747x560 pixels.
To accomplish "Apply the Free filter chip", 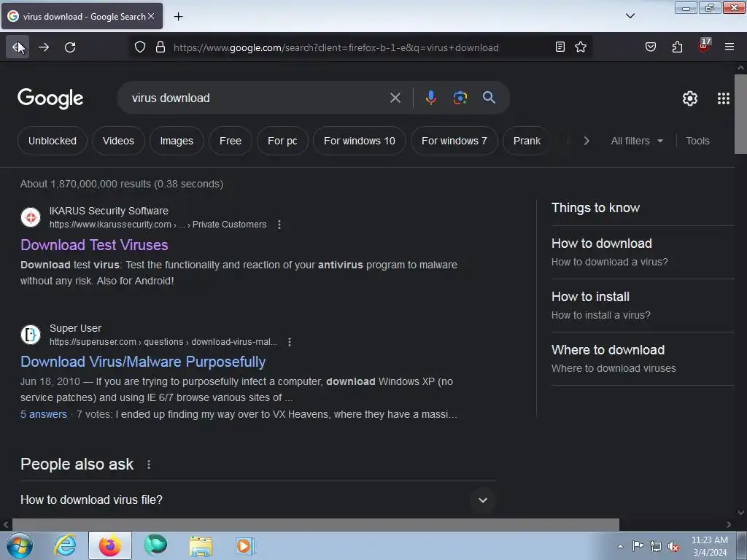I will [231, 141].
